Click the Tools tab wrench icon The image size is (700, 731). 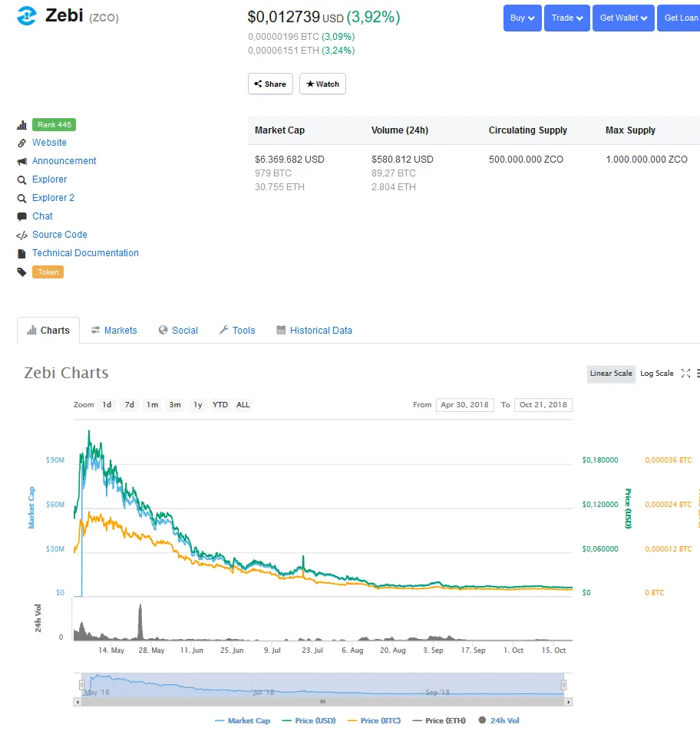224,330
